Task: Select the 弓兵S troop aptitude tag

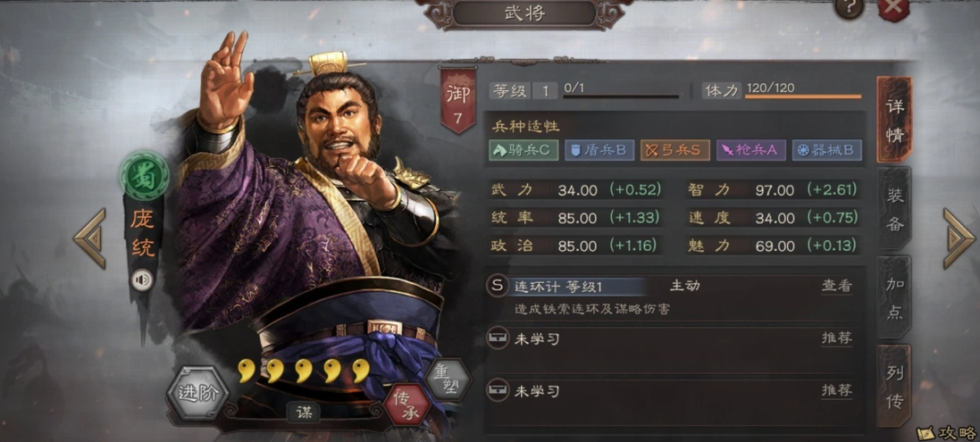Action: [x=674, y=150]
